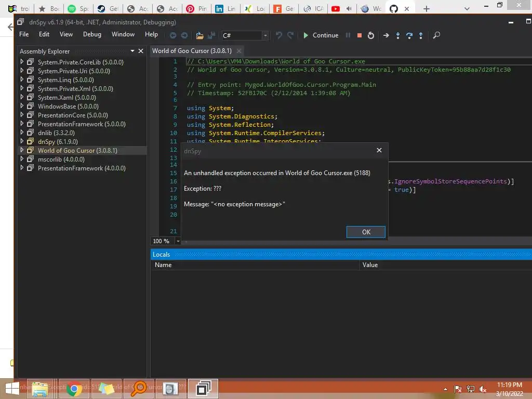The image size is (532, 399).
Task: Click OK in the exception dialog
Action: click(366, 232)
